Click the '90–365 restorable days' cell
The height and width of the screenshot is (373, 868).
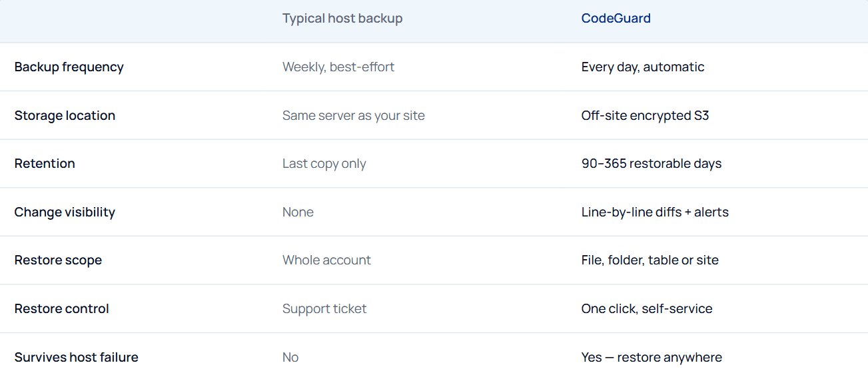[x=651, y=163]
